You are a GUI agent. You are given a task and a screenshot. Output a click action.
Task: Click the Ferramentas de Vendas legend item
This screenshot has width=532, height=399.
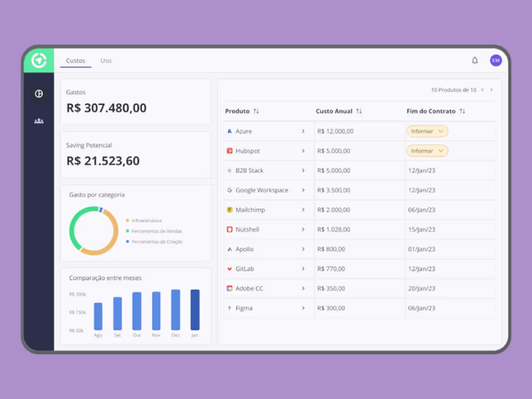(154, 231)
